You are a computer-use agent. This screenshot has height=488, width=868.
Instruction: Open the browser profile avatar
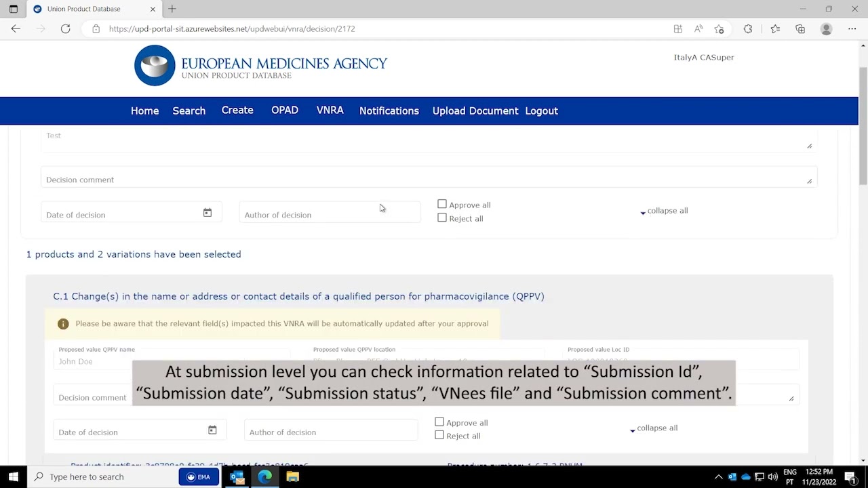pyautogui.click(x=826, y=28)
